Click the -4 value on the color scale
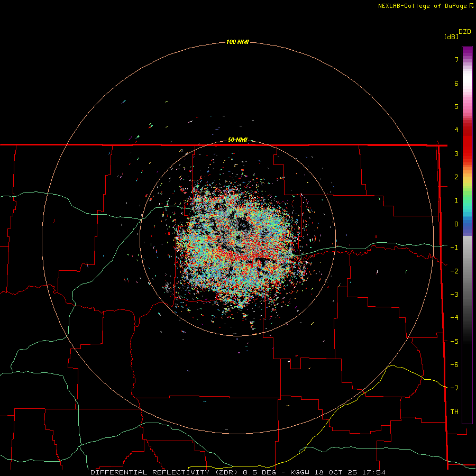The width and height of the screenshot is (476, 476). pos(454,318)
